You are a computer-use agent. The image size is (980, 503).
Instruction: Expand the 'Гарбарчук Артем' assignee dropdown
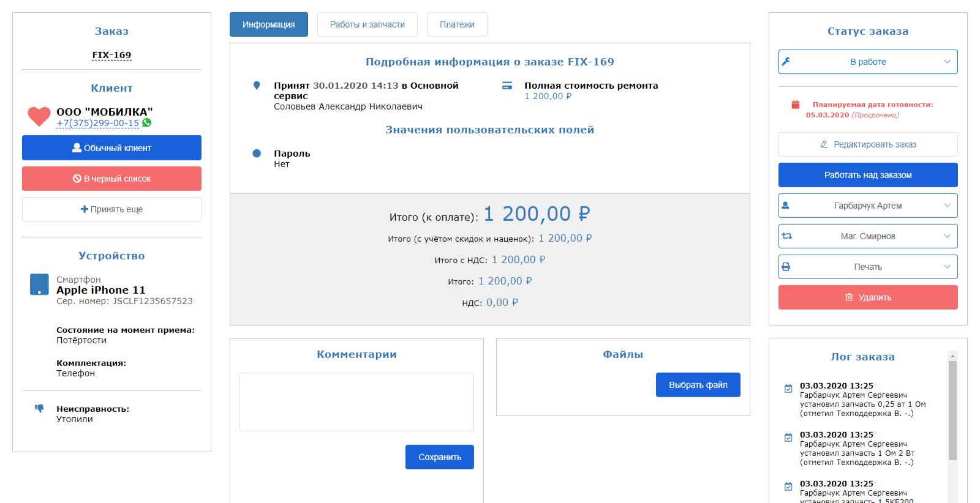tap(868, 206)
